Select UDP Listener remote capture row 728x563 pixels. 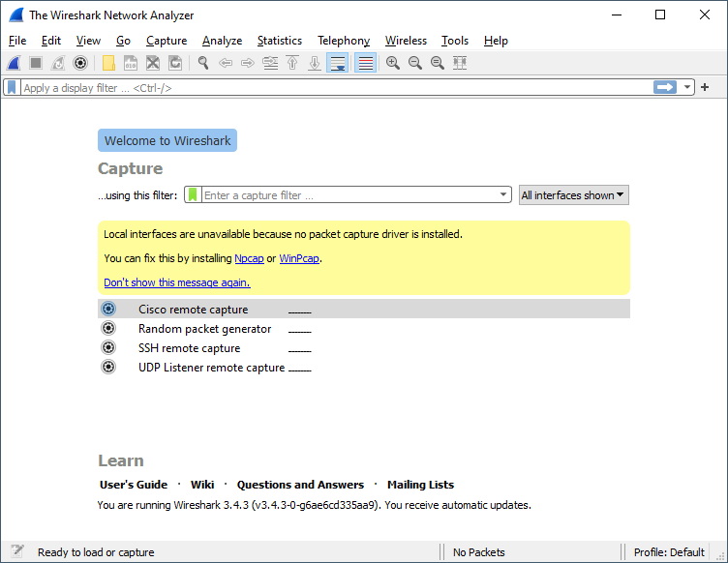coord(364,368)
